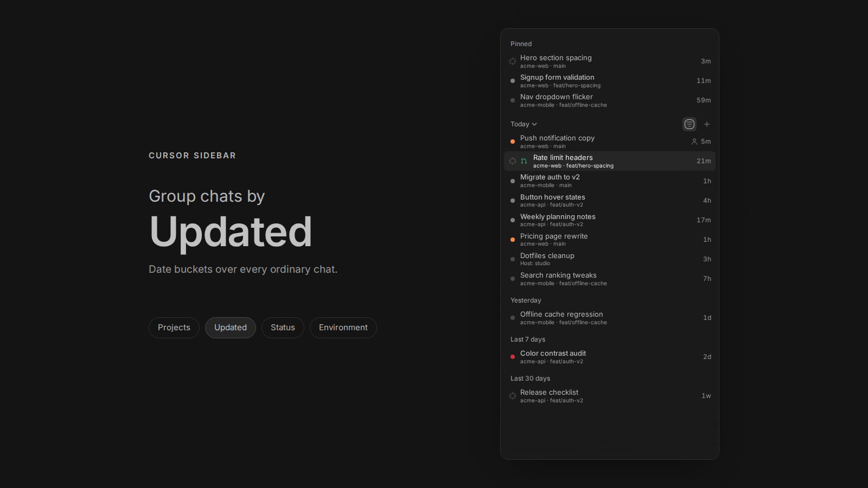Click the Last 7 days section header
The height and width of the screenshot is (488, 868).
[x=528, y=339]
